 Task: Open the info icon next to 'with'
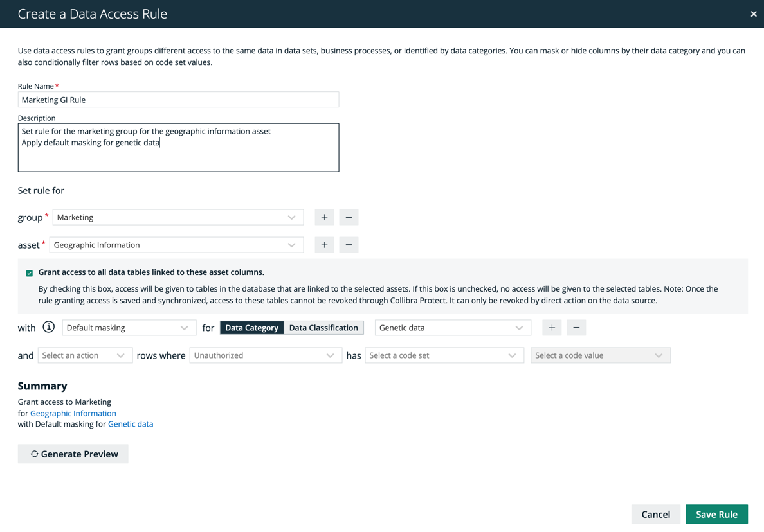click(x=49, y=328)
